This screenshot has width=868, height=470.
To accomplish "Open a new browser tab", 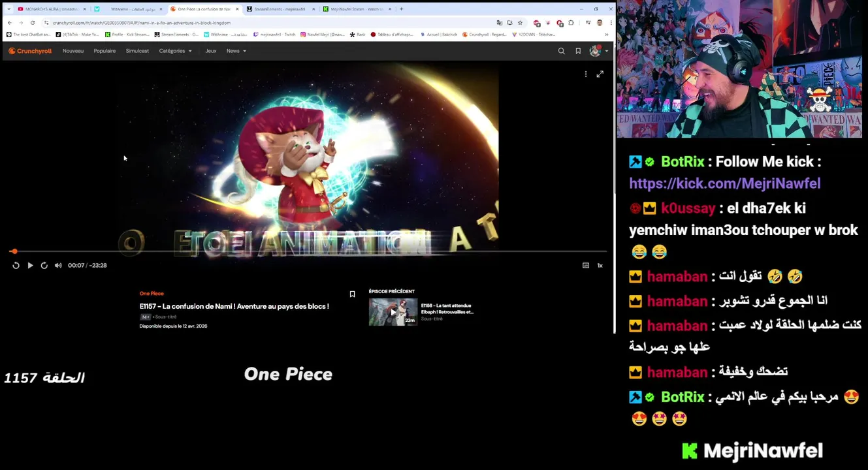I will [x=401, y=9].
